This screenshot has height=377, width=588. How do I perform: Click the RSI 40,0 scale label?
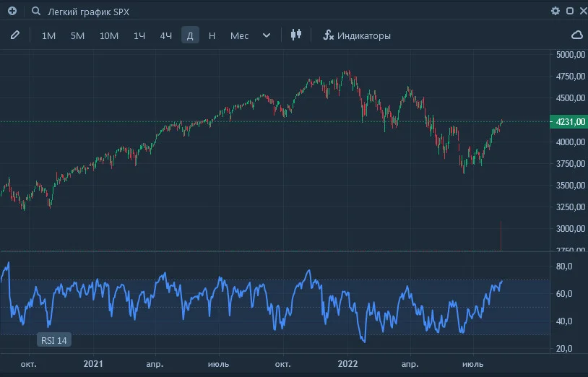click(564, 321)
